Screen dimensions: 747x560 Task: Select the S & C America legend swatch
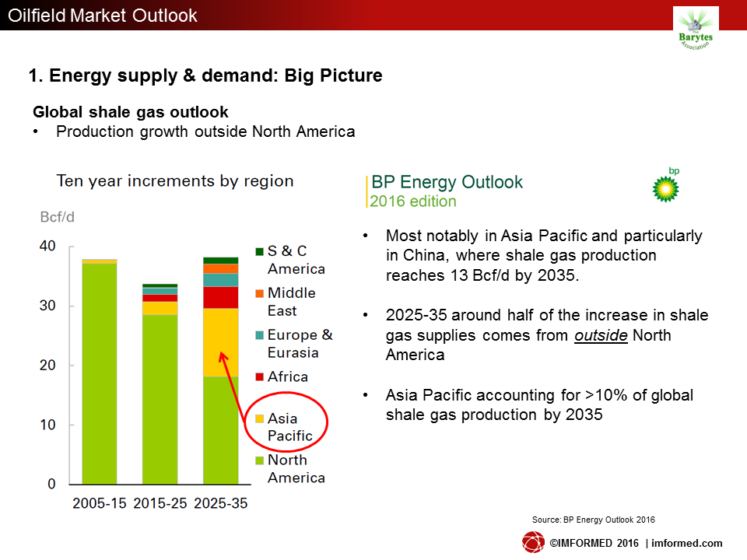260,251
